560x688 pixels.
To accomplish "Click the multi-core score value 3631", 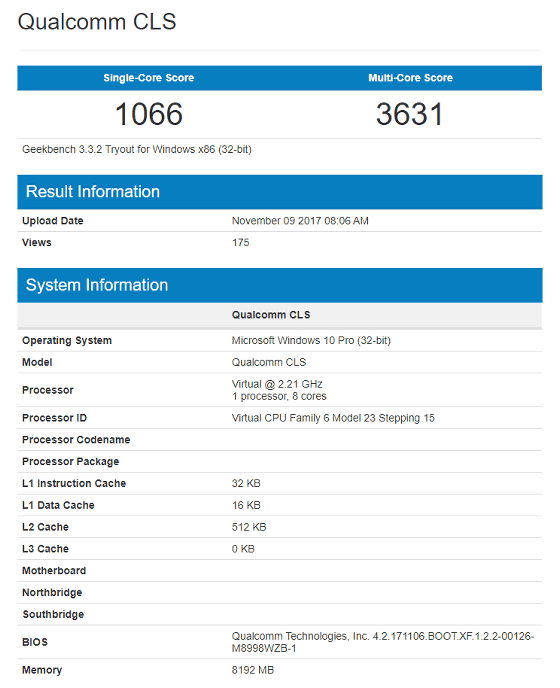I will (409, 114).
